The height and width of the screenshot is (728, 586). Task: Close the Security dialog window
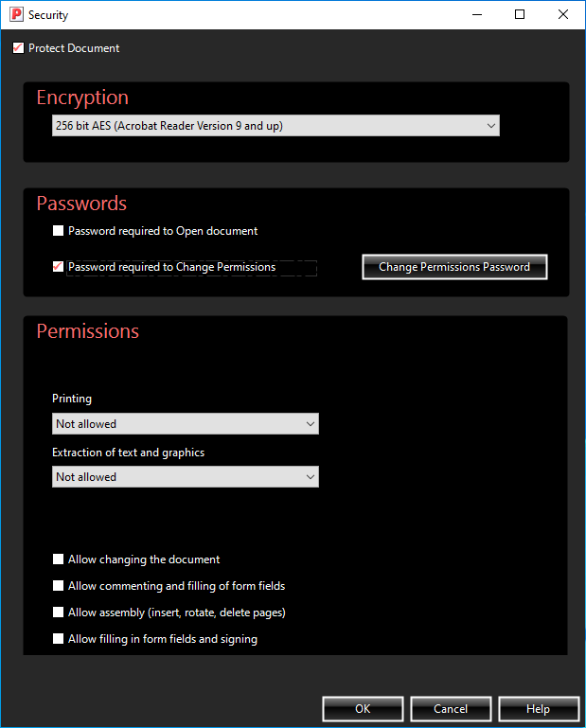click(x=563, y=15)
